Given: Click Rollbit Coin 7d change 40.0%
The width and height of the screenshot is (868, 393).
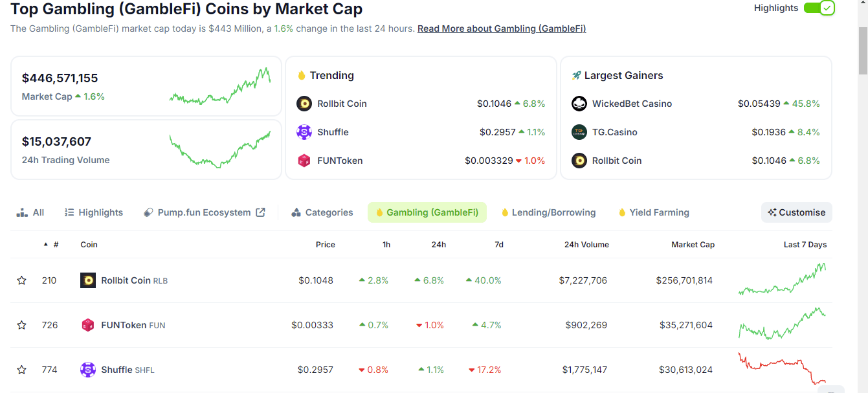Looking at the screenshot, I should tap(484, 280).
